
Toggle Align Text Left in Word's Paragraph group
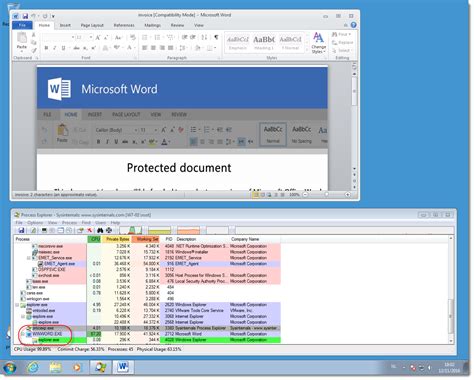(x=145, y=48)
